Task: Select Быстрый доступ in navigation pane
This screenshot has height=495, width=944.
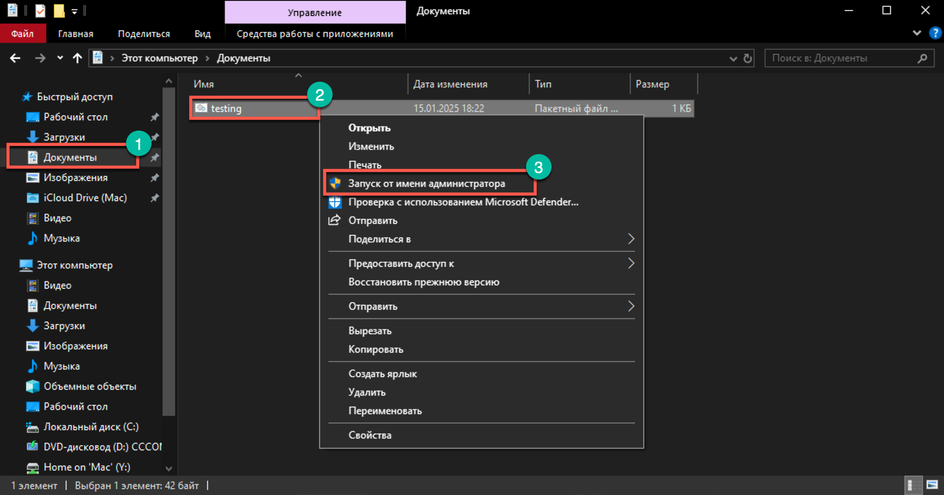Action: [x=74, y=97]
